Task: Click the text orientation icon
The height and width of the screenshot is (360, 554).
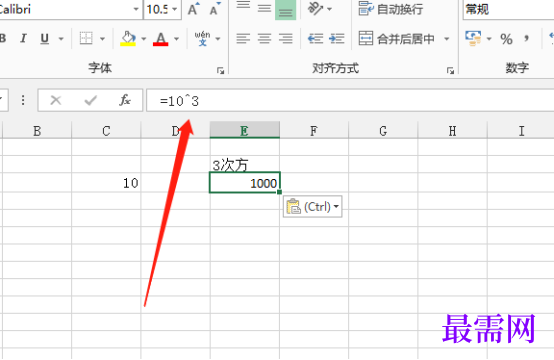Action: point(316,8)
